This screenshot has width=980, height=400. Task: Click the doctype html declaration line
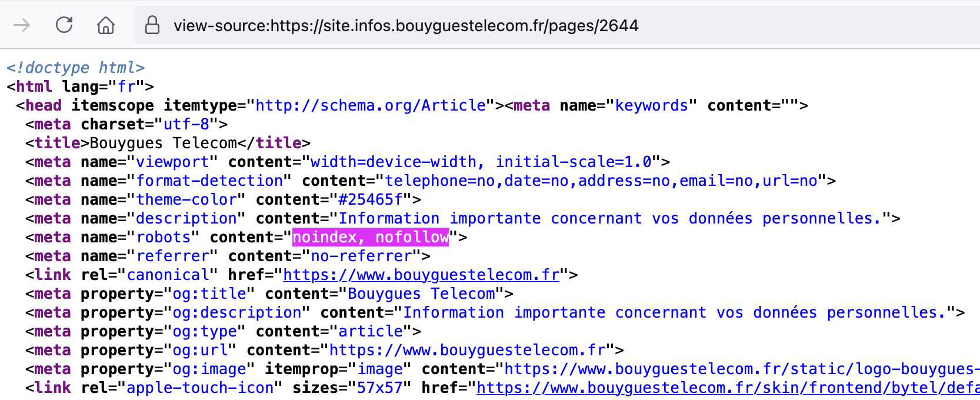[x=75, y=68]
